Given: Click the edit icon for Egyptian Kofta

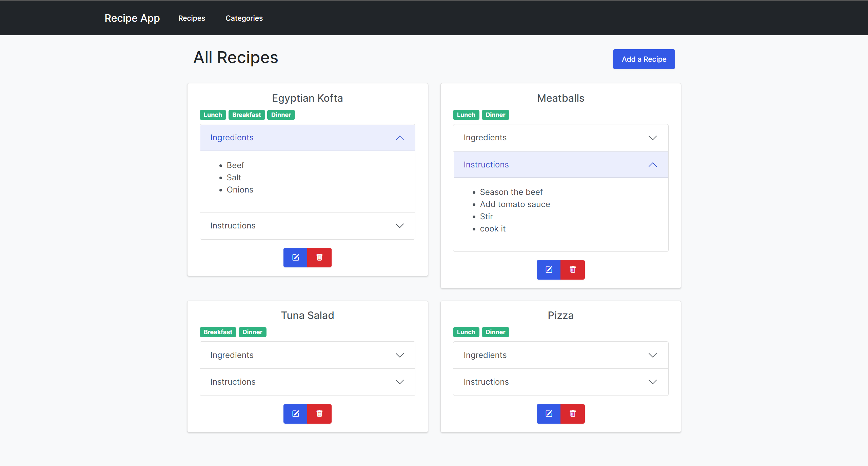Looking at the screenshot, I should tap(295, 258).
